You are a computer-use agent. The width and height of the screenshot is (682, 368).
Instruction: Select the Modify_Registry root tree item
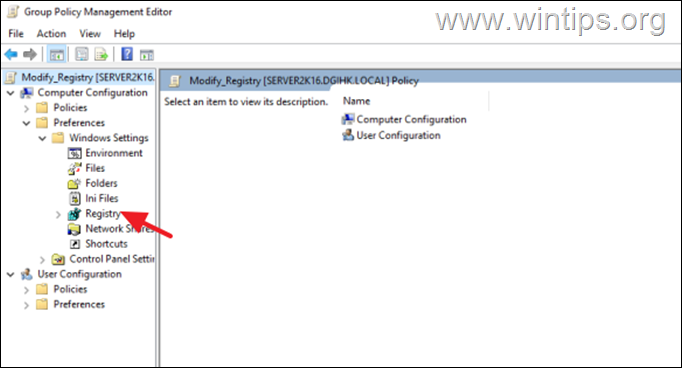click(80, 77)
